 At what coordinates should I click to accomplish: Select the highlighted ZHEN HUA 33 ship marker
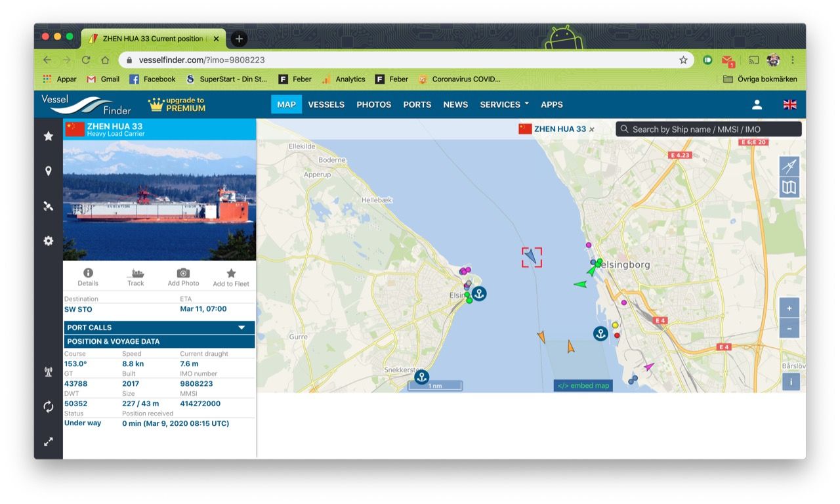pos(532,257)
